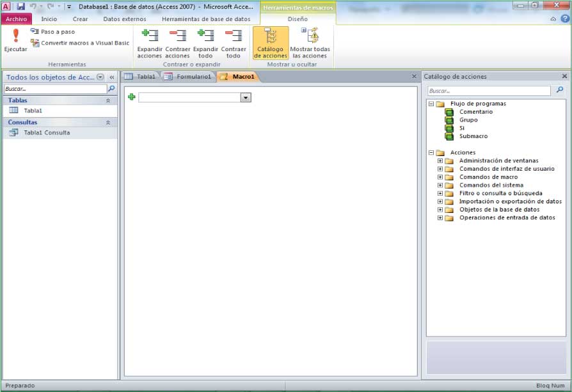Open the Archivo tab
This screenshot has height=392, width=572.
(x=17, y=19)
